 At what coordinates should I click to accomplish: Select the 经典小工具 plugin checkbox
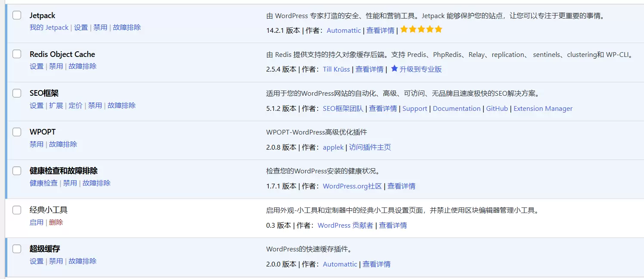pyautogui.click(x=17, y=210)
